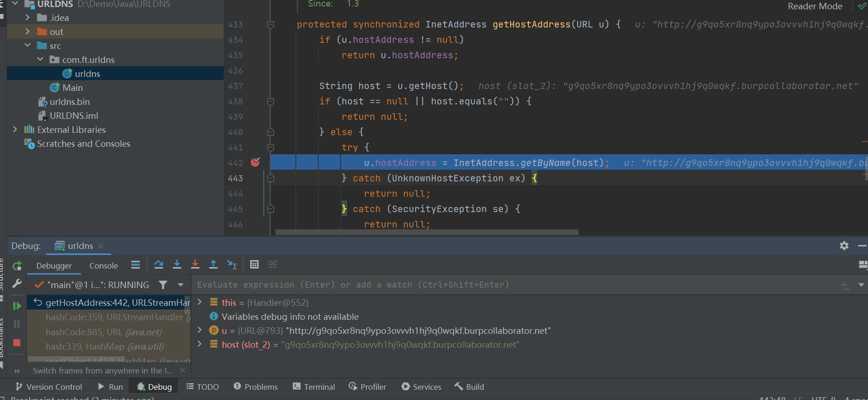Viewport: 868px width, 400px height.
Task: Expand the .idea folder
Action: (27, 18)
